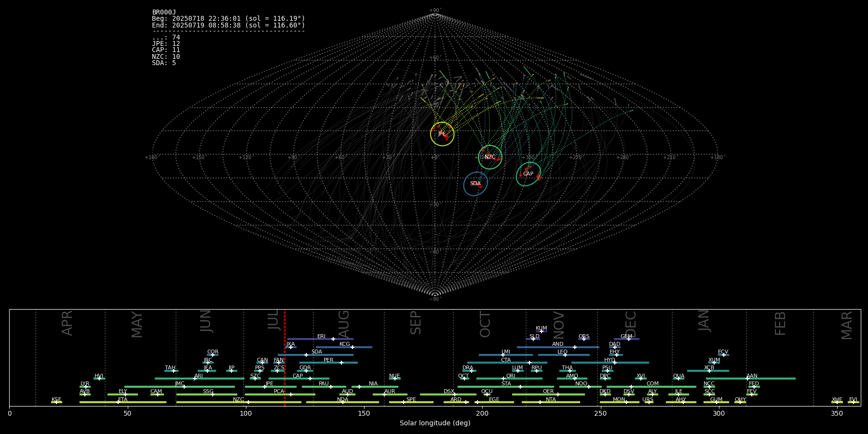The height and width of the screenshot is (434, 868).
Task: Select the EVI shower bar in timeline
Action: [x=854, y=402]
